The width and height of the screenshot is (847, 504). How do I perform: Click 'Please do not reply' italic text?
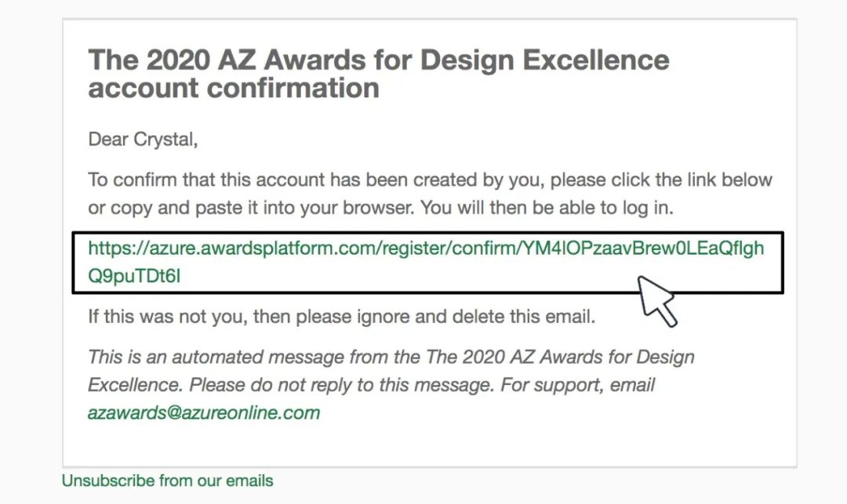[341, 386]
